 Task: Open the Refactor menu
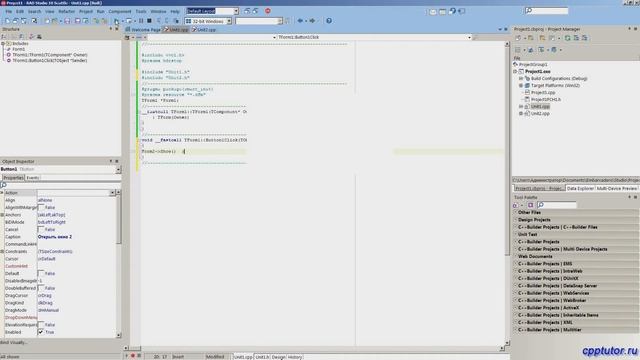67,11
